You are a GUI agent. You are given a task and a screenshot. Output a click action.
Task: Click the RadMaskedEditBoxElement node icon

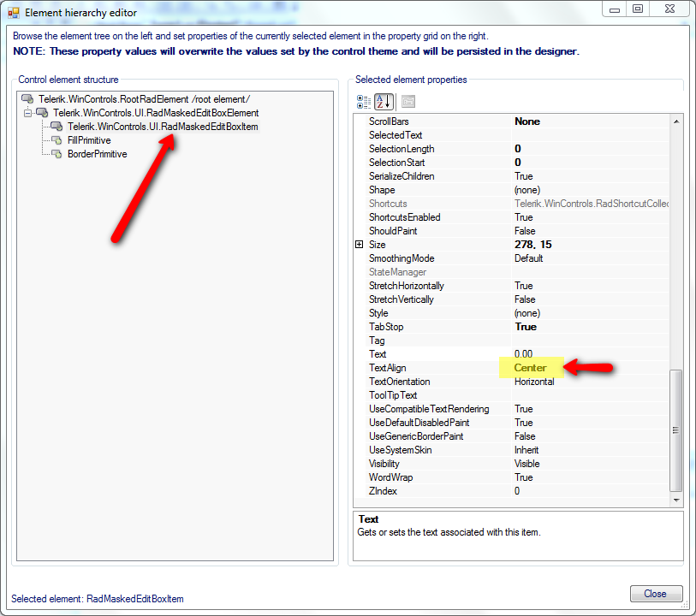pos(42,113)
